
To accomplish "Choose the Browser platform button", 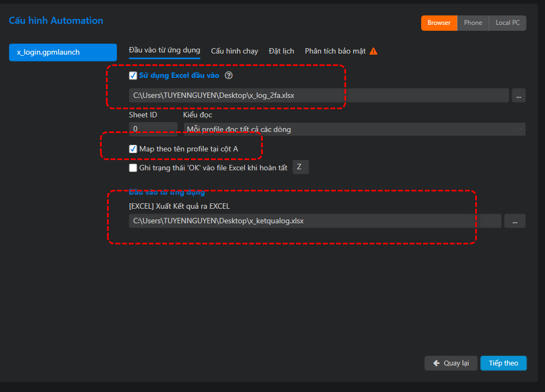I will pyautogui.click(x=438, y=23).
